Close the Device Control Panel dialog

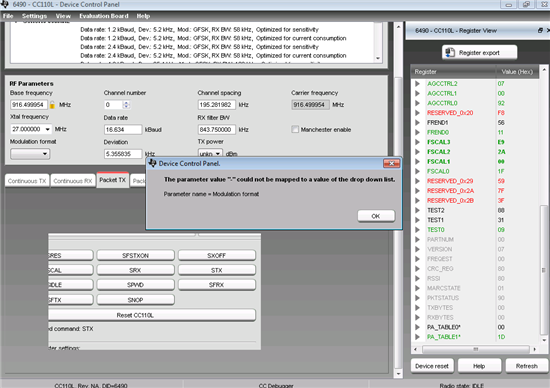coord(391,163)
